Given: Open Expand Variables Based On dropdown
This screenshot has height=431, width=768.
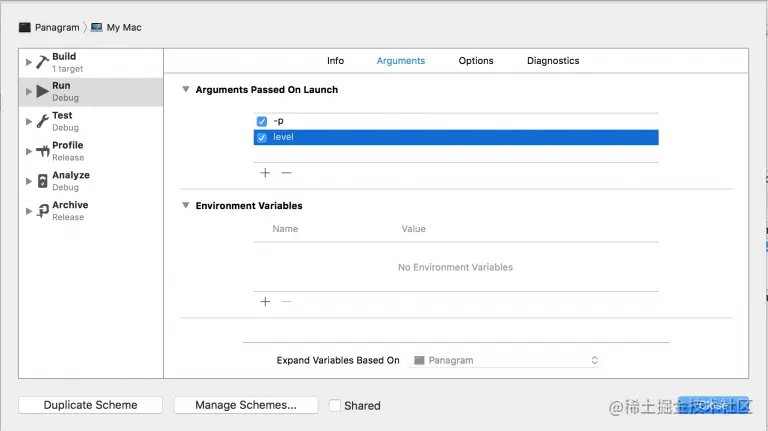Looking at the screenshot, I should pos(505,360).
